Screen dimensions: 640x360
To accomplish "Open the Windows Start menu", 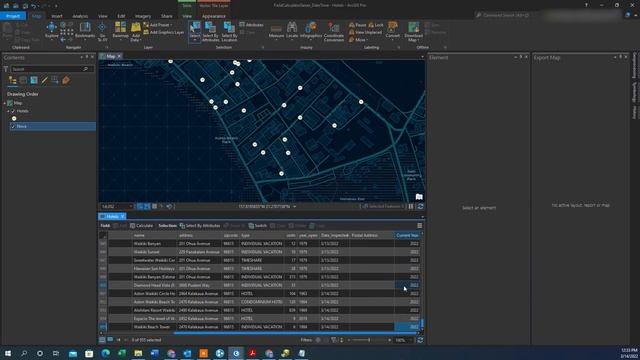I will click(x=8, y=353).
